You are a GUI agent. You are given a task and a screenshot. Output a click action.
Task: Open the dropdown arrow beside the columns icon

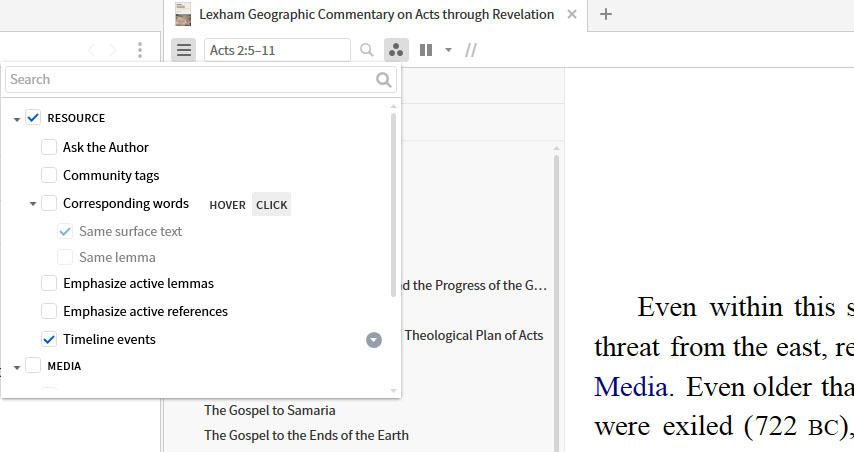tap(448, 50)
